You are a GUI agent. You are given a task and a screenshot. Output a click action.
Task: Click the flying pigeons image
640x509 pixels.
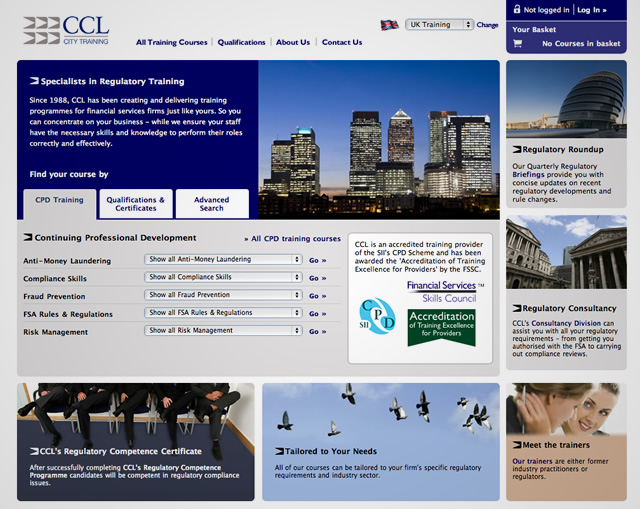point(381,410)
